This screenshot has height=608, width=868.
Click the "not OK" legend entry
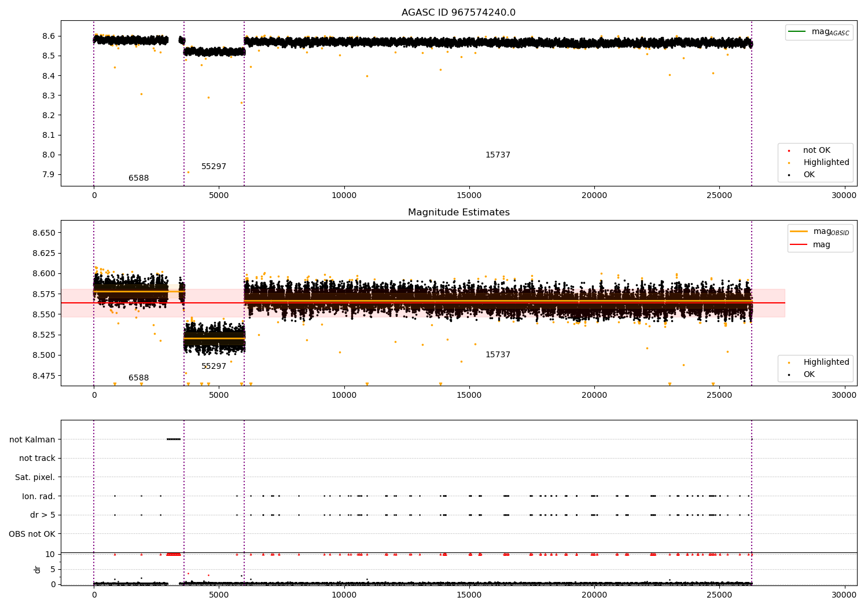816,151
